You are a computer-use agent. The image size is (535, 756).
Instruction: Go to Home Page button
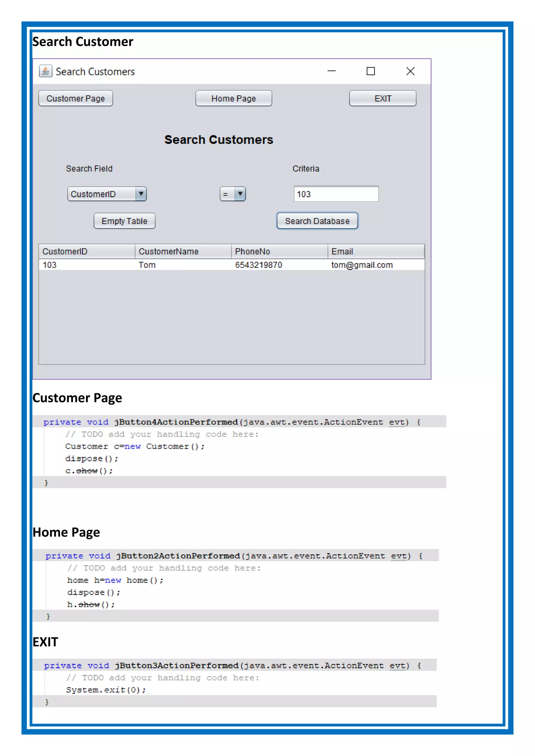tap(234, 98)
